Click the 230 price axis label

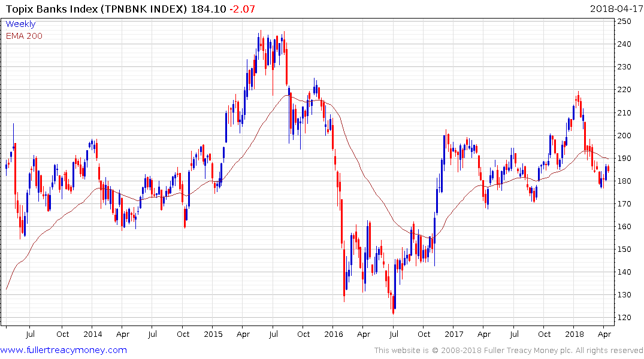coord(624,67)
